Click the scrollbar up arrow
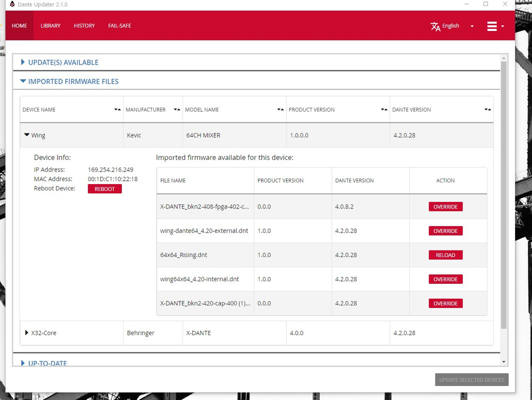Screen dimensions: 532x400 click(504, 58)
